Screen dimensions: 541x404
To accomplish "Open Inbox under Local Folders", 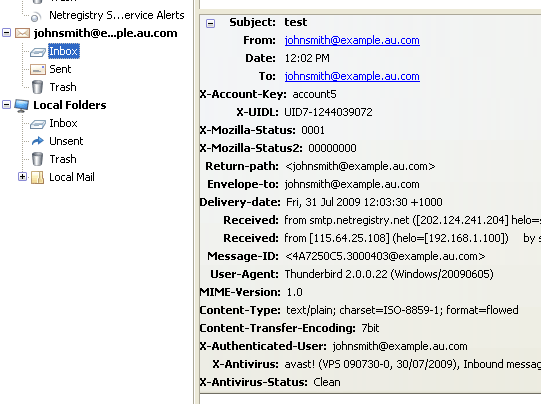I will [x=63, y=123].
